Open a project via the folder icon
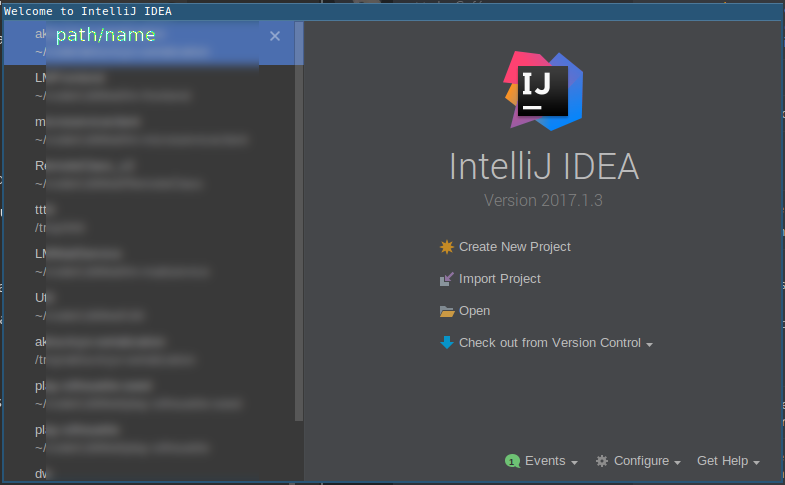The height and width of the screenshot is (485, 785). (447, 311)
